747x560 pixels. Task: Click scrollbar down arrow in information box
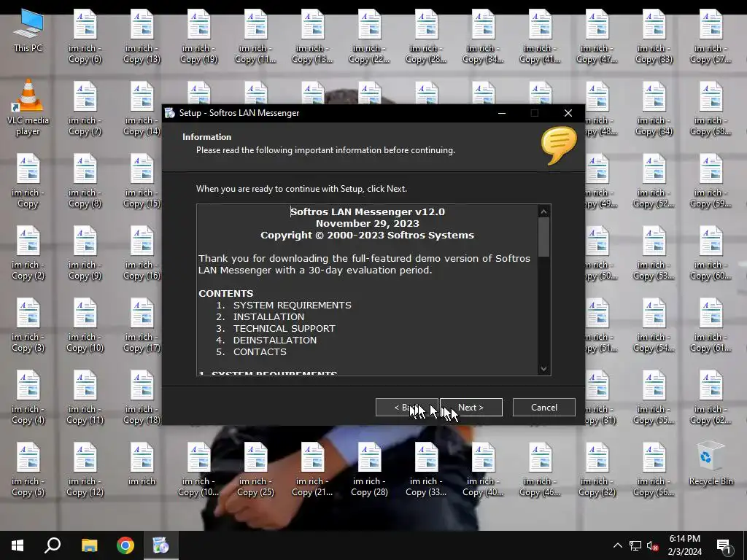click(x=543, y=368)
